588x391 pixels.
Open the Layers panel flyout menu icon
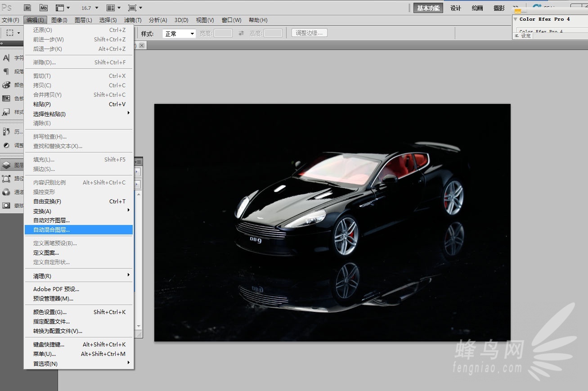139,162
